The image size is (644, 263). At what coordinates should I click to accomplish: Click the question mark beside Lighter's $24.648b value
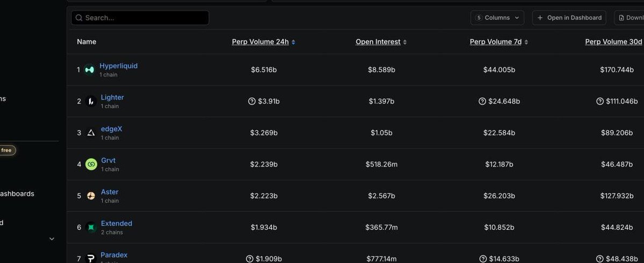(x=482, y=101)
